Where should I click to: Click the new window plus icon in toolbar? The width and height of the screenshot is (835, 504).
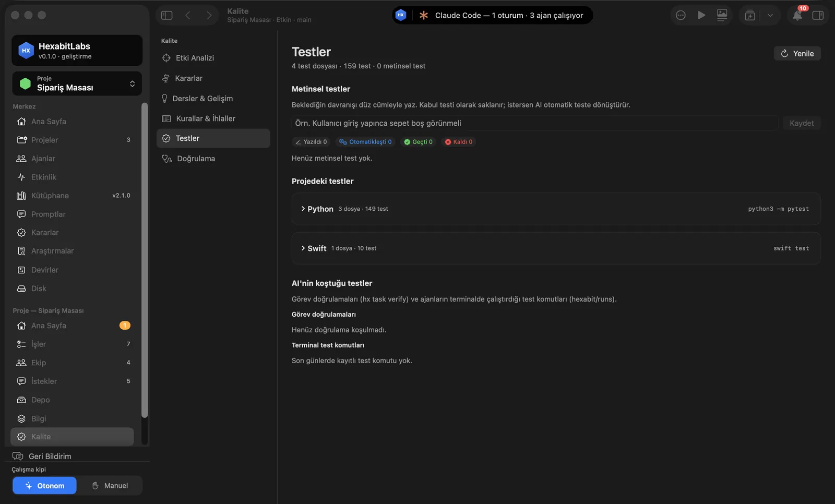point(750,15)
